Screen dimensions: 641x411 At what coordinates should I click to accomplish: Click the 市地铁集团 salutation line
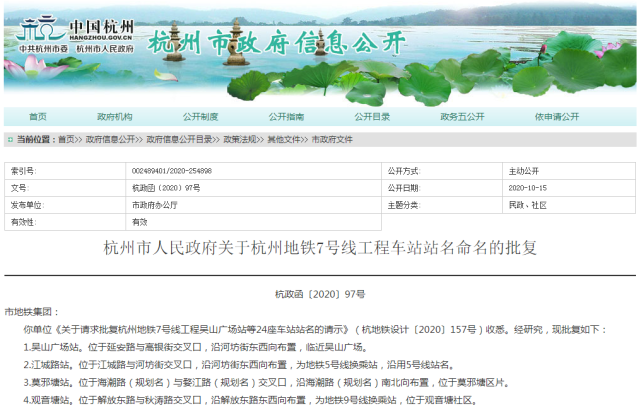coord(32,312)
